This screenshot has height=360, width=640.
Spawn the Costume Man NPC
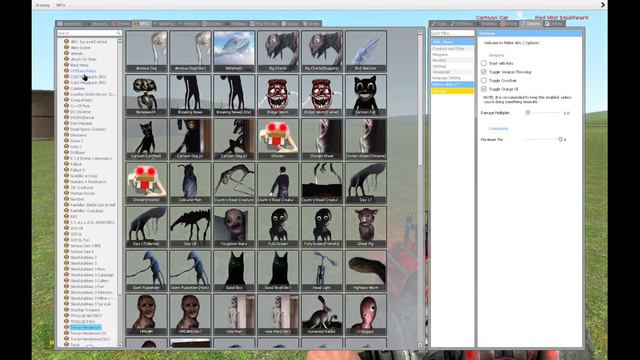(x=190, y=183)
